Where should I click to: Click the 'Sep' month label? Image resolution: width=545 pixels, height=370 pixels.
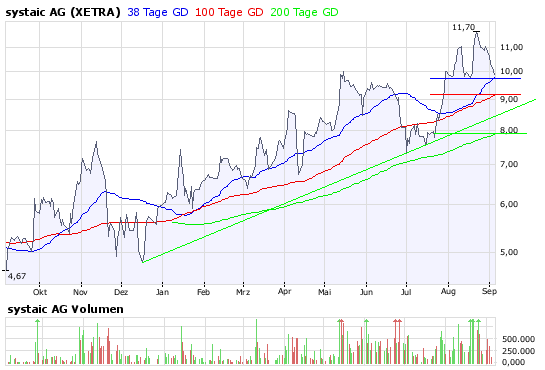[489, 292]
